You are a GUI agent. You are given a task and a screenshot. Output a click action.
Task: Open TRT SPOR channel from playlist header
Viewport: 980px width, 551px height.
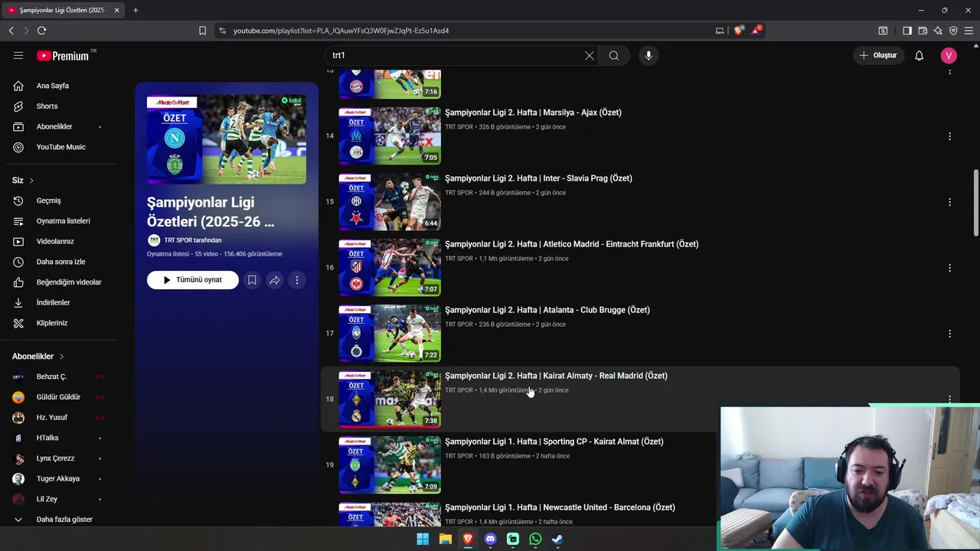[x=193, y=240]
